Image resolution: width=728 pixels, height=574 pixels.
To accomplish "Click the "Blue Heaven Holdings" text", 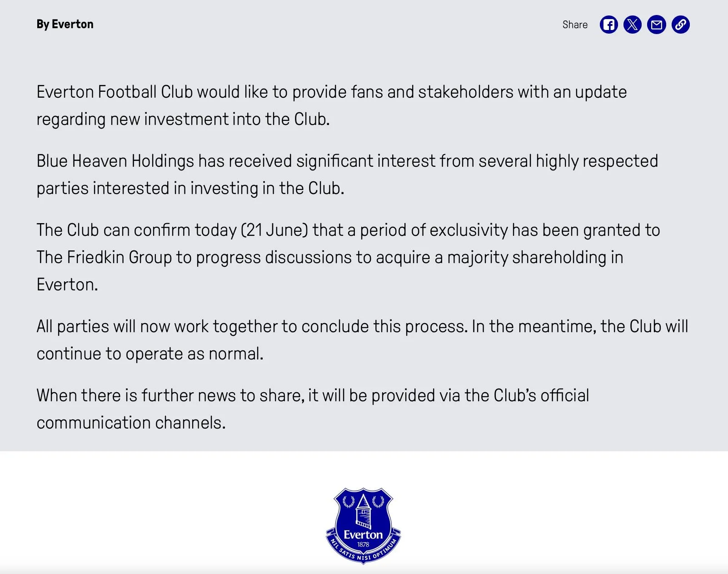I will (x=115, y=161).
